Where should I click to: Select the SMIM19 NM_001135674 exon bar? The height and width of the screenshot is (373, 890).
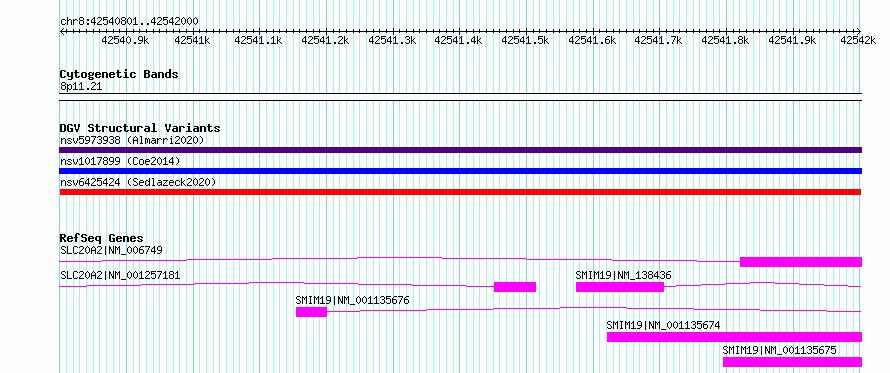tap(734, 337)
